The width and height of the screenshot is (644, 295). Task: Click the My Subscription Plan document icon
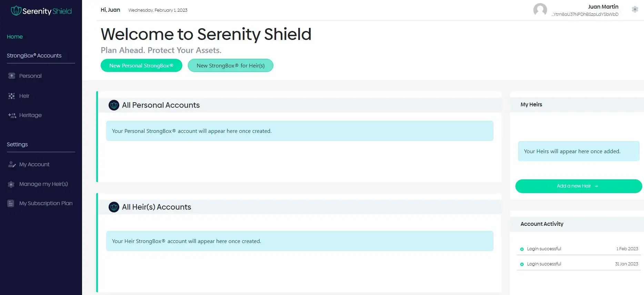coord(11,203)
